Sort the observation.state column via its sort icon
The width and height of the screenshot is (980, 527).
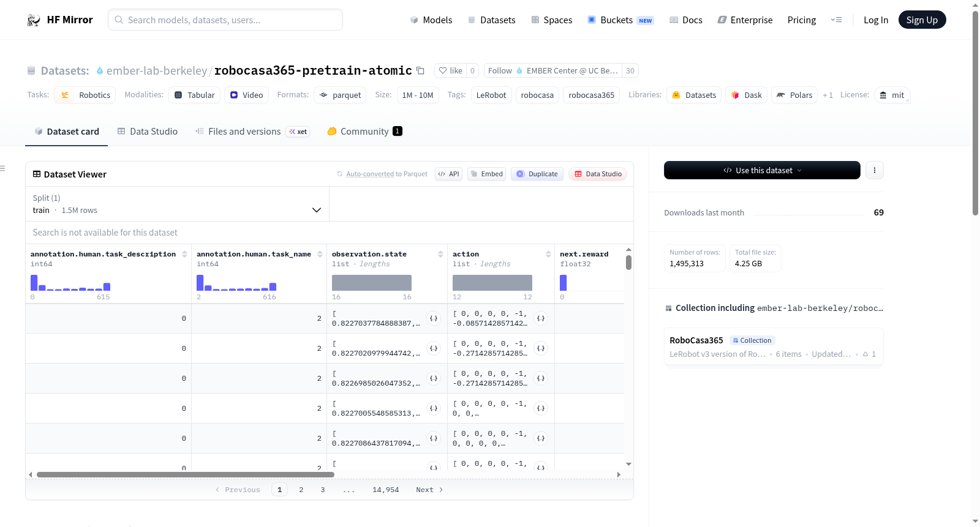click(440, 254)
